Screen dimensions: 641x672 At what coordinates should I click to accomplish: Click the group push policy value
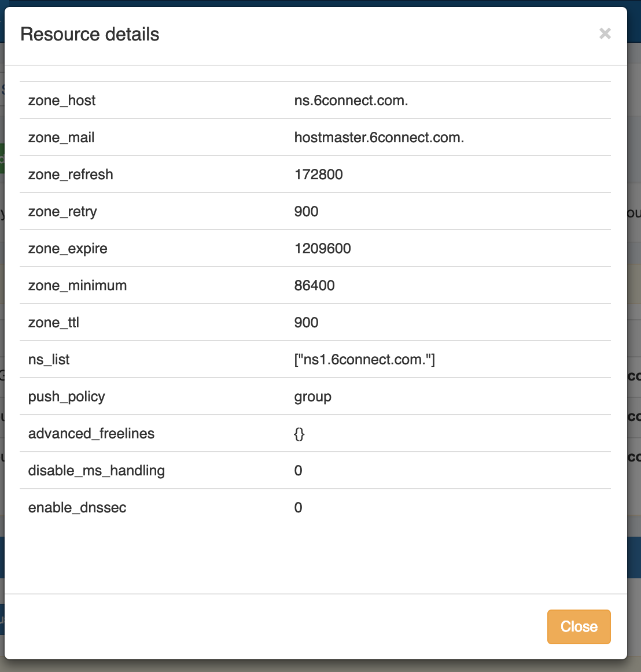(312, 397)
